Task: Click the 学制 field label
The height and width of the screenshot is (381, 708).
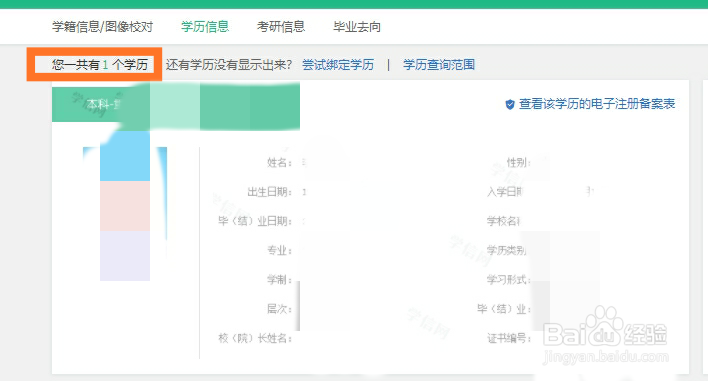Action: click(x=279, y=280)
